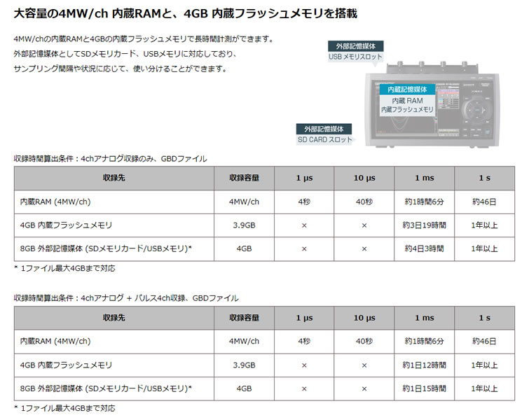Viewport: 529px width, 420px height.
Task: Click 1 µs header in the パルス4ch収録 table
Action: (x=304, y=318)
